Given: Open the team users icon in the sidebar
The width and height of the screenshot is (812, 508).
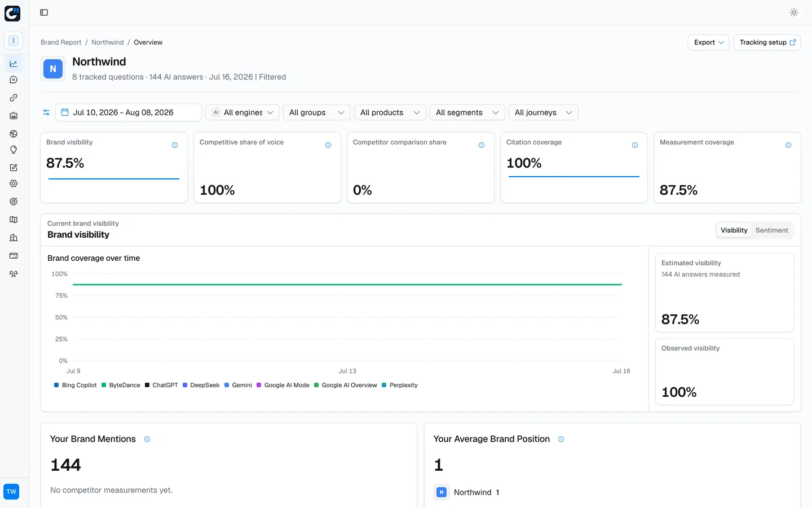Looking at the screenshot, I should [14, 274].
